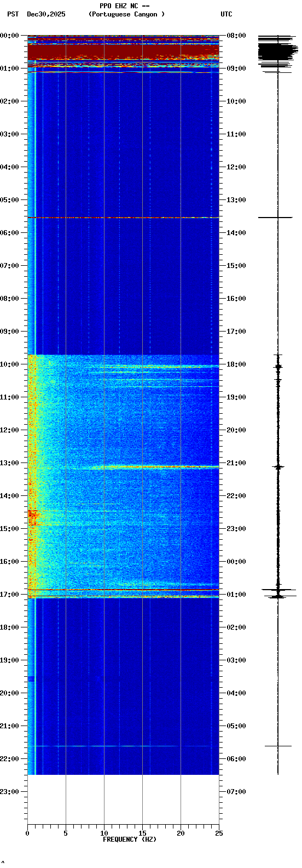Click the station title "PPO EHZ NC --"
Screen dimensions: 302x868
point(124,6)
